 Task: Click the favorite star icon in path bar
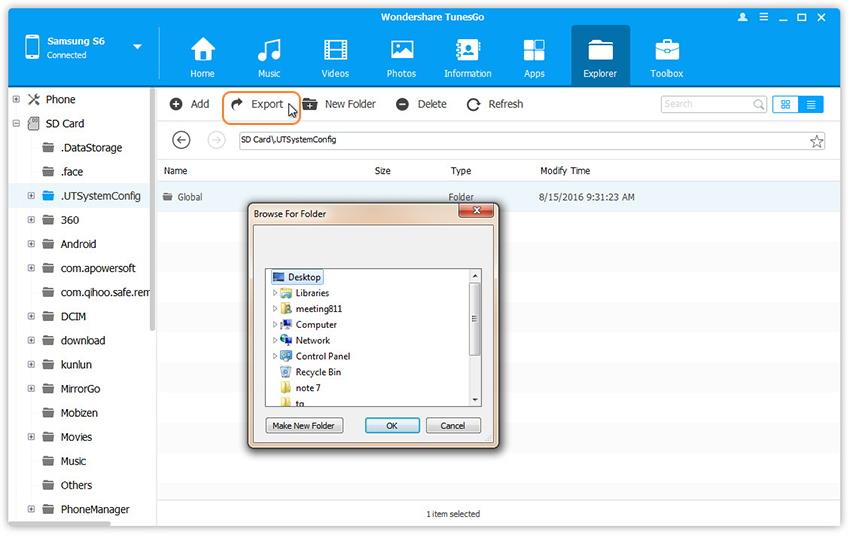click(817, 141)
